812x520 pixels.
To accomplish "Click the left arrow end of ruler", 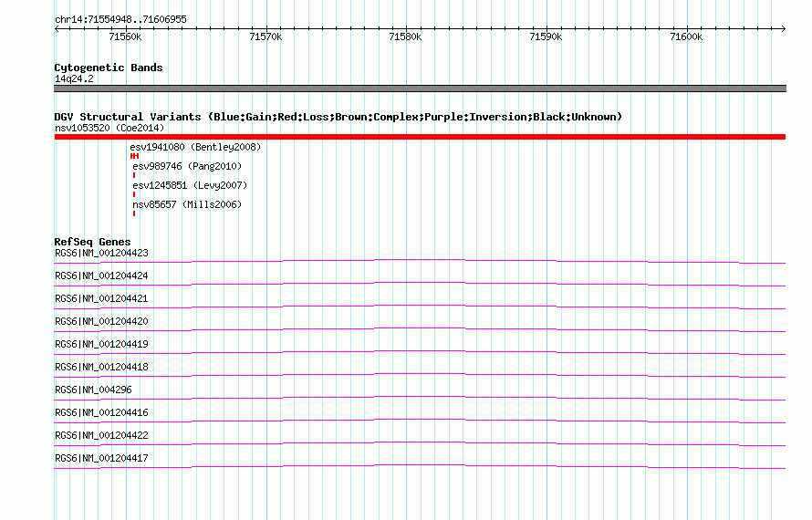I will point(57,28).
